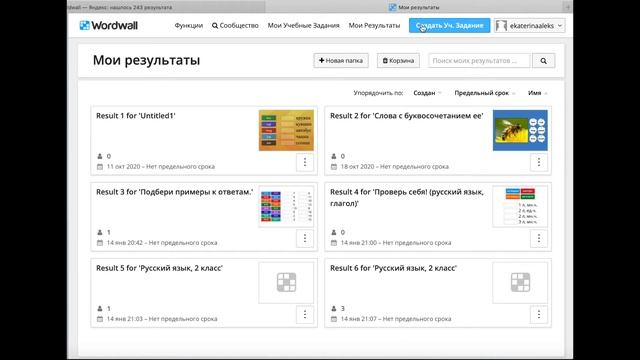
Task: Click Создать Уч. Задание button
Action: 449,25
